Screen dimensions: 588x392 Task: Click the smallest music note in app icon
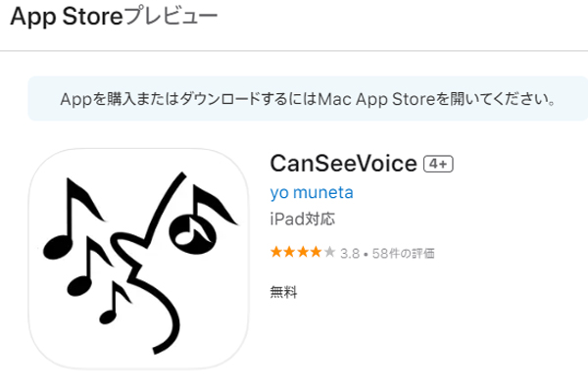coord(115,303)
